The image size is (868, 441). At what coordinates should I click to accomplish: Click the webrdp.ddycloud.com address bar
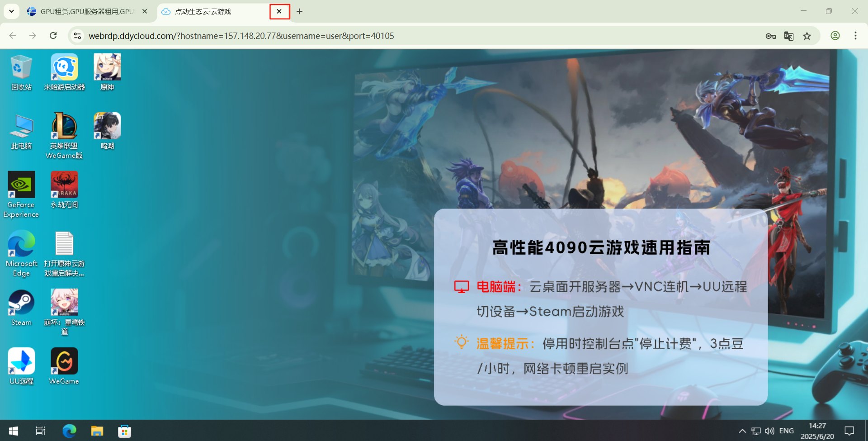click(x=241, y=36)
